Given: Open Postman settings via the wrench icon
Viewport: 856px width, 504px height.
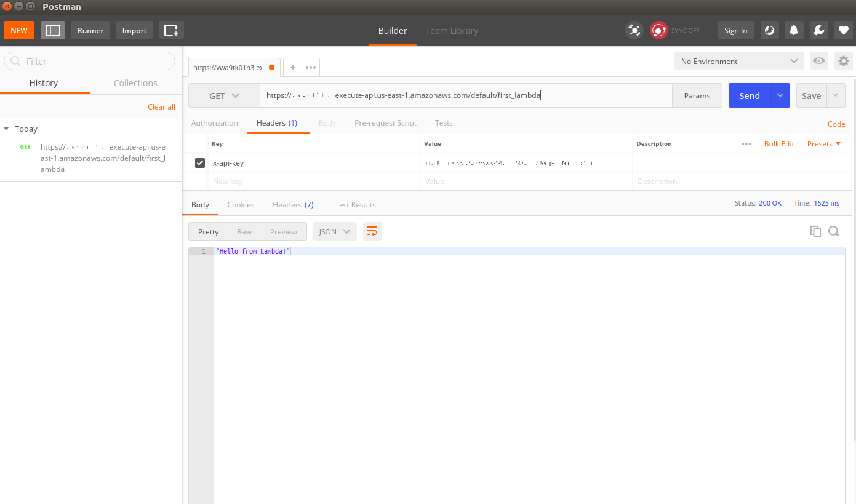Looking at the screenshot, I should tap(818, 30).
